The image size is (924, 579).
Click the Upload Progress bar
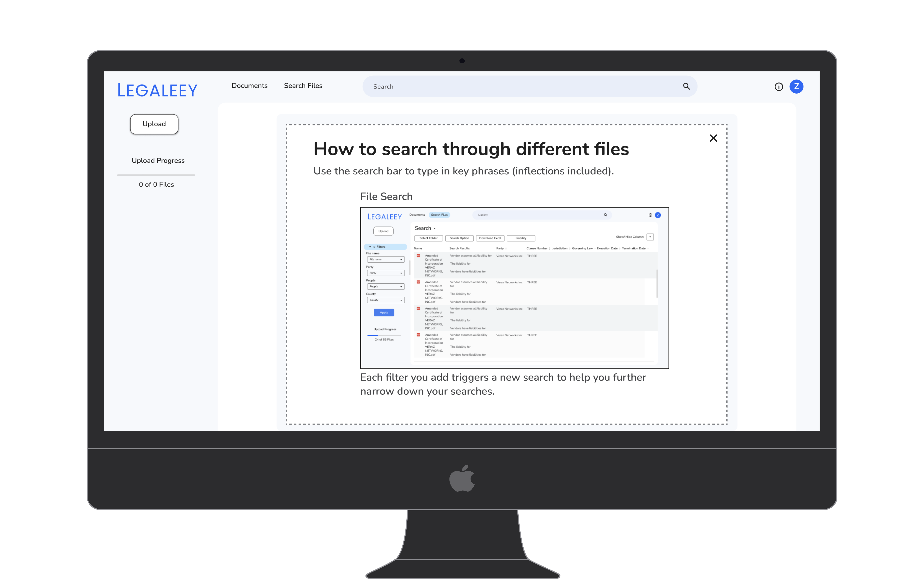pyautogui.click(x=156, y=175)
